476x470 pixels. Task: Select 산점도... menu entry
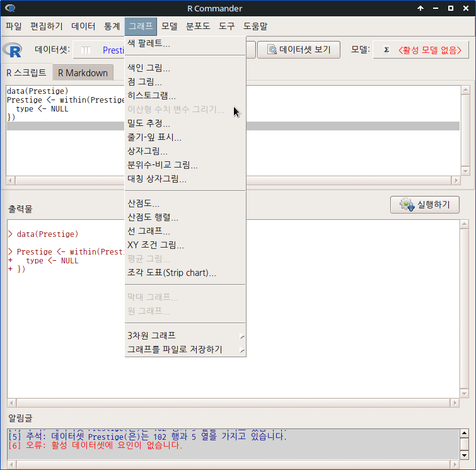click(x=185, y=203)
